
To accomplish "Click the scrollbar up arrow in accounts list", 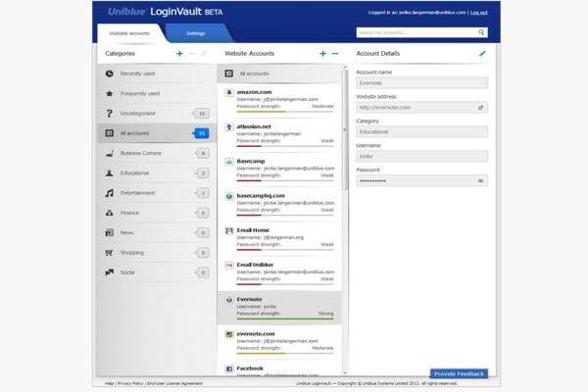I will (x=345, y=67).
